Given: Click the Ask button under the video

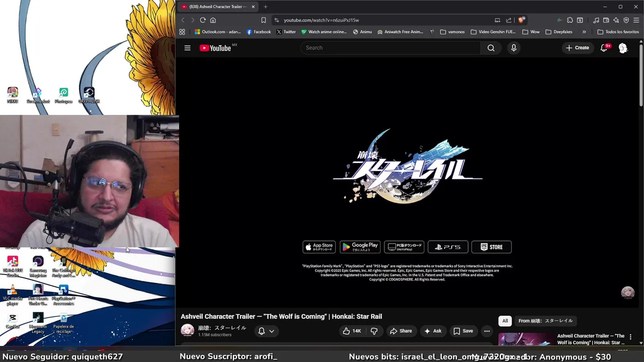Looking at the screenshot, I should point(433,331).
